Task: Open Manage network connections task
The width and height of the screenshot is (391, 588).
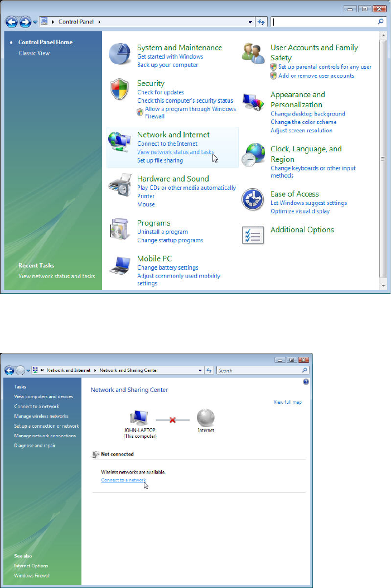Action: pyautogui.click(x=45, y=436)
